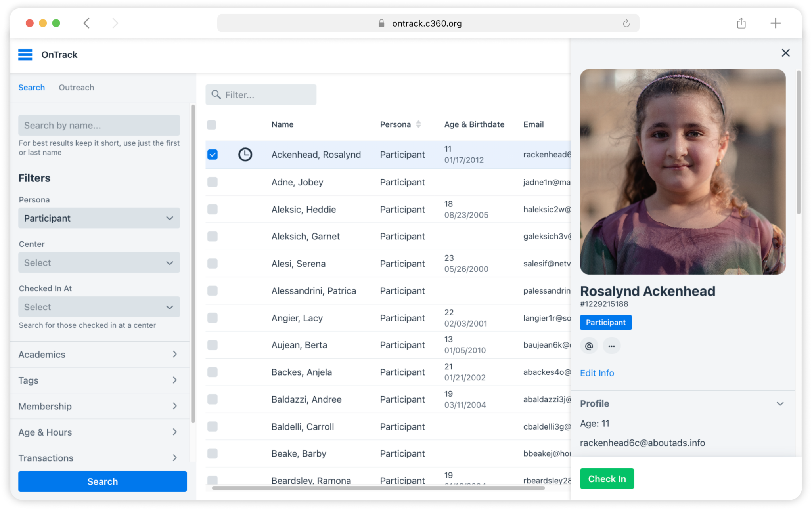Image resolution: width=812 pixels, height=510 pixels.
Task: Check the checkbox on Adne, Jobey's row
Action: (x=213, y=182)
